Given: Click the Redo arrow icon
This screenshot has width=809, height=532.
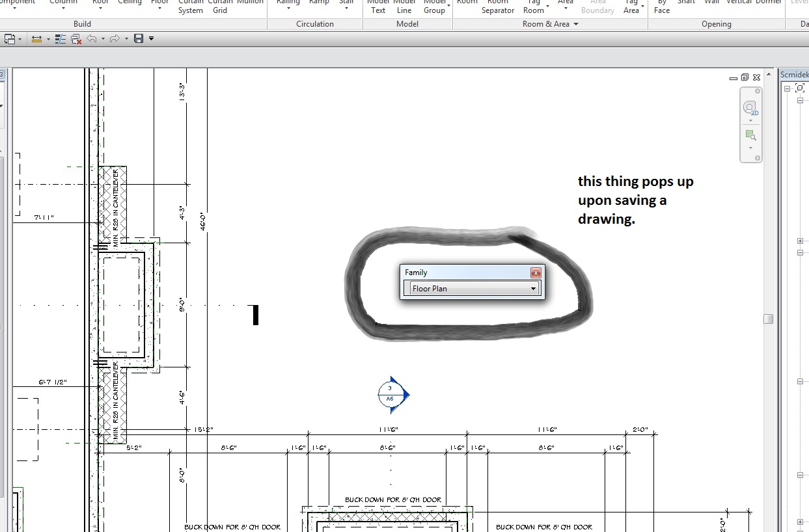Looking at the screenshot, I should tap(114, 39).
